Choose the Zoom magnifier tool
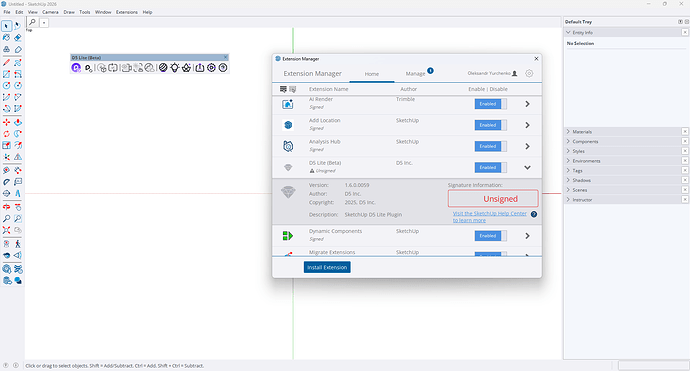The image size is (690, 371). click(7, 219)
